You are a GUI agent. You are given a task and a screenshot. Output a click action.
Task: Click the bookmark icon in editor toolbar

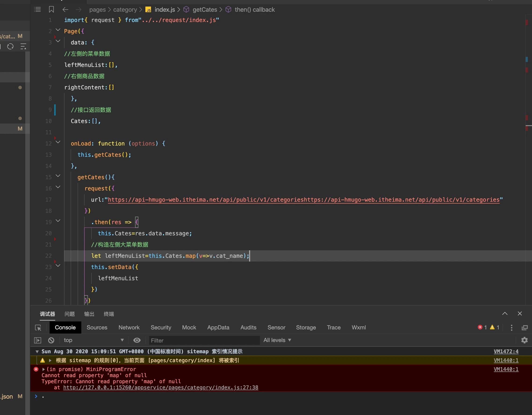(x=51, y=10)
